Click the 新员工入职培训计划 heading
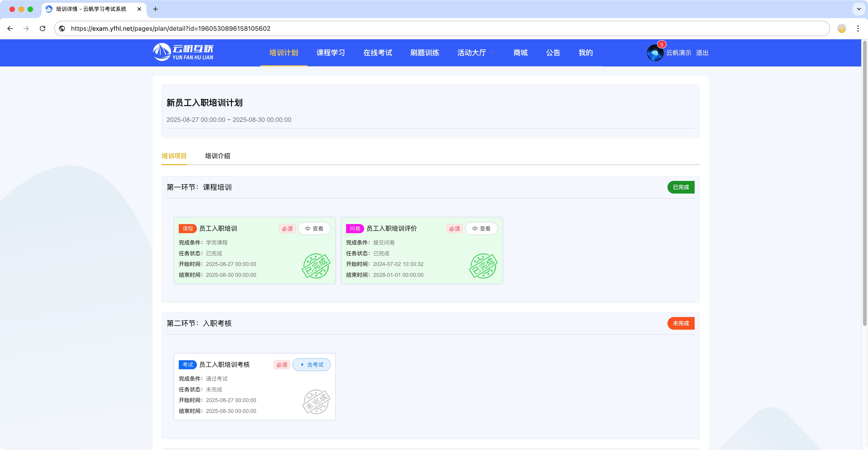Screen dimensions: 868x450 point(205,103)
